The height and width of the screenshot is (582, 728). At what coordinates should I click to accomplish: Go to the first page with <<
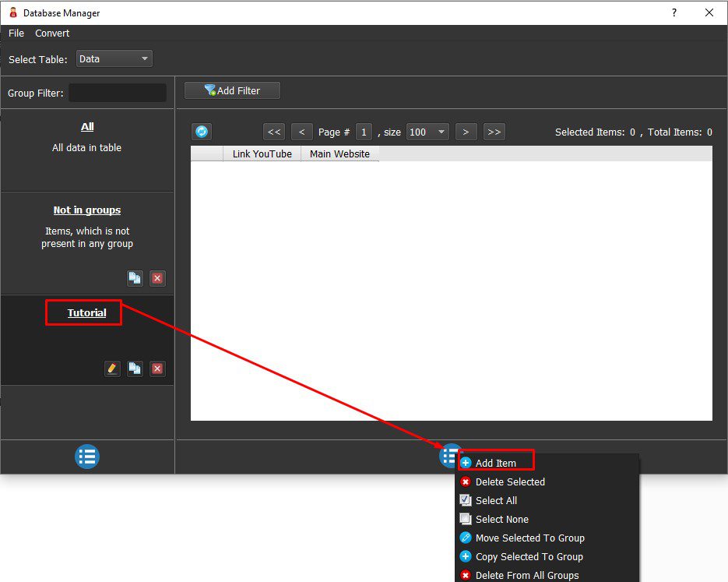point(274,132)
